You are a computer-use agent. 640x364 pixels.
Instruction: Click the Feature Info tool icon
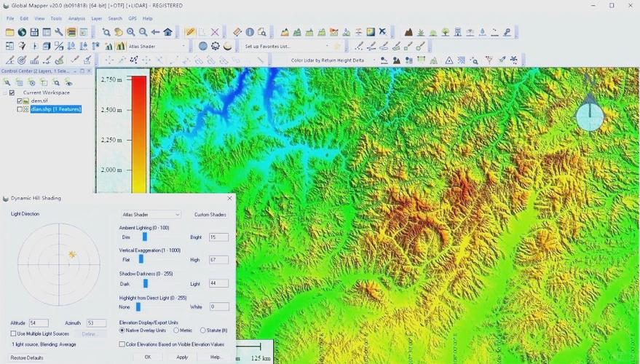250,32
